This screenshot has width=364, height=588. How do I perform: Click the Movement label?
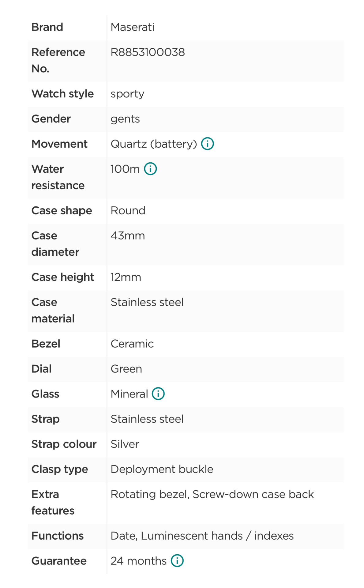(x=59, y=144)
